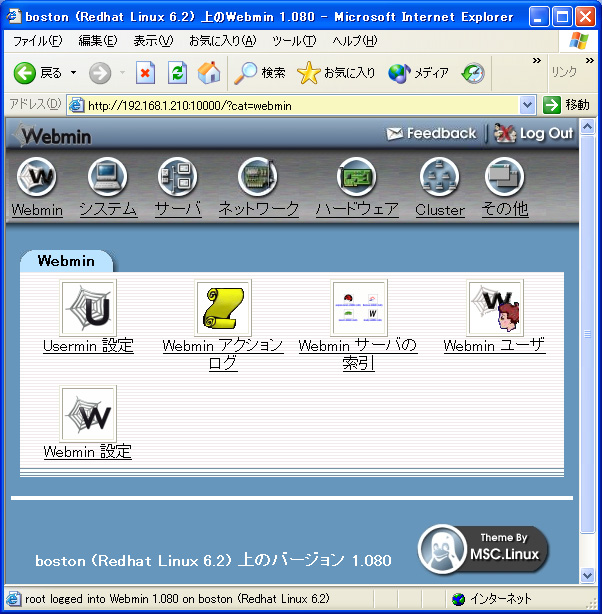Open the Webmin category icon in navigation bar

36,177
